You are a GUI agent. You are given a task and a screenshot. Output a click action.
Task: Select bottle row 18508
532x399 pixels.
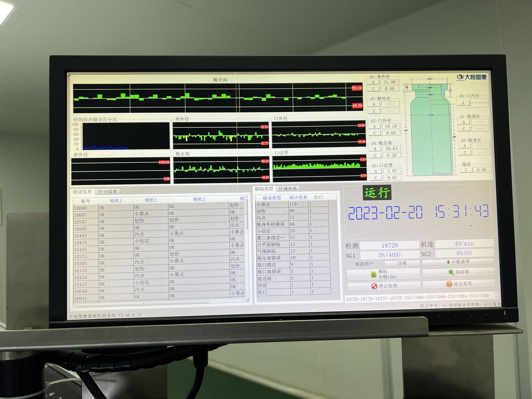(x=159, y=228)
